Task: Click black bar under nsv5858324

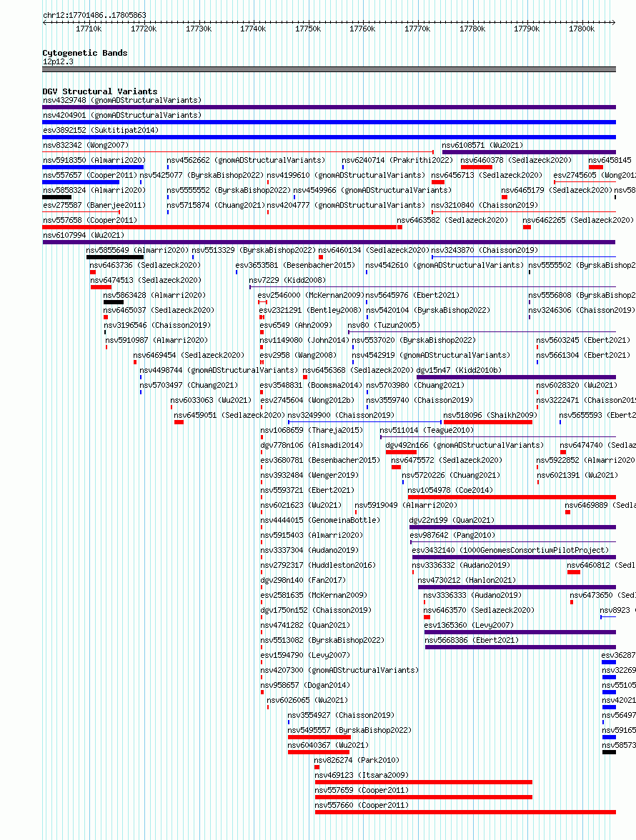Action: [56, 197]
